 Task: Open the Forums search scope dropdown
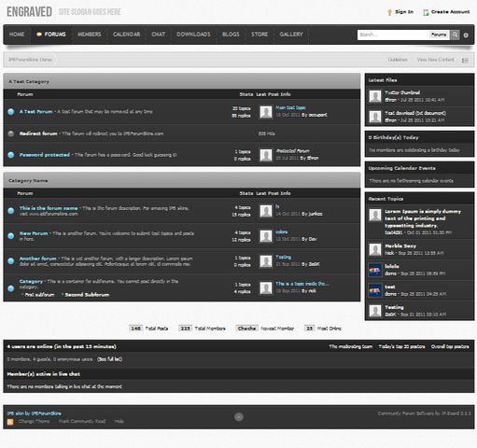[x=439, y=35]
